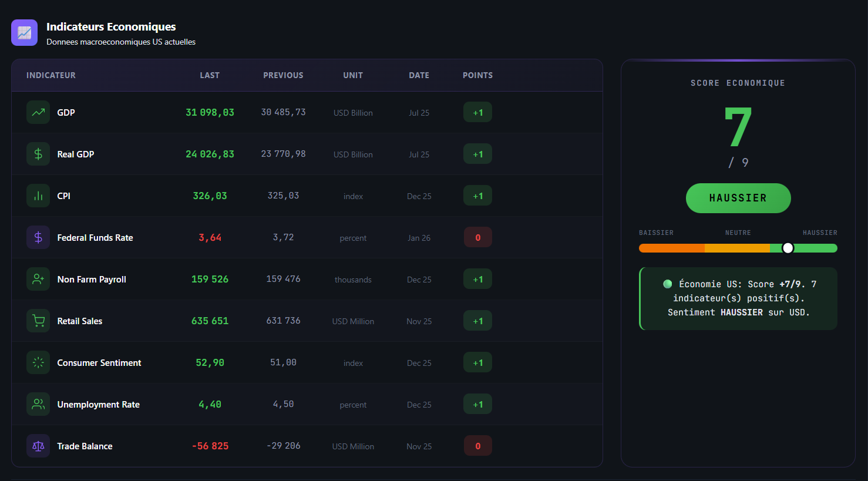Click the Trade Balance 0 points badge
The image size is (868, 481).
pos(477,446)
